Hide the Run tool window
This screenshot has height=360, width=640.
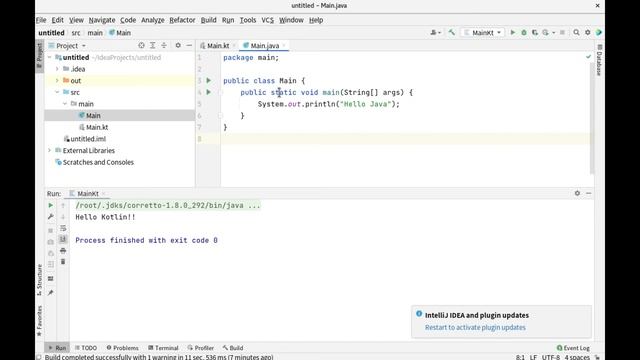(x=589, y=193)
